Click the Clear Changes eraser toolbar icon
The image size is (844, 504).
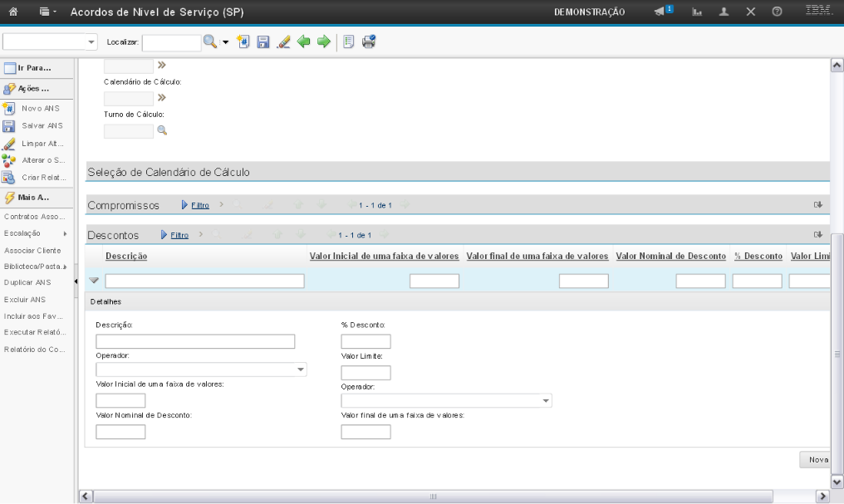click(282, 42)
